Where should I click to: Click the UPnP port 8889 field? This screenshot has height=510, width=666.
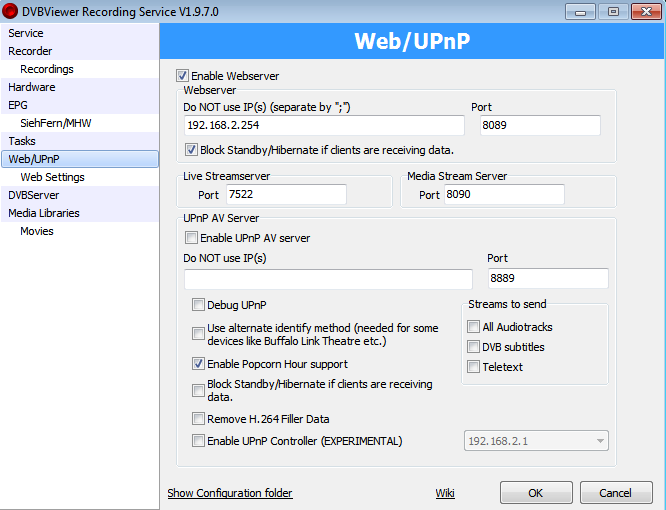[548, 279]
